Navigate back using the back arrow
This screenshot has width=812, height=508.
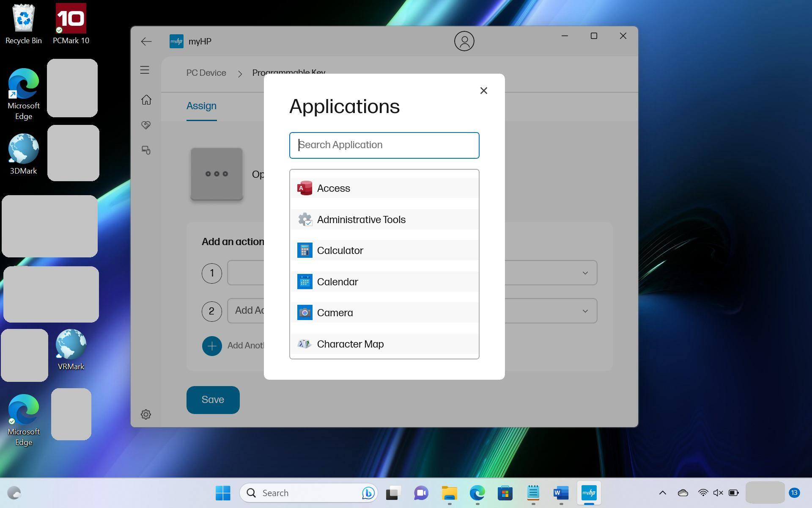(x=146, y=41)
